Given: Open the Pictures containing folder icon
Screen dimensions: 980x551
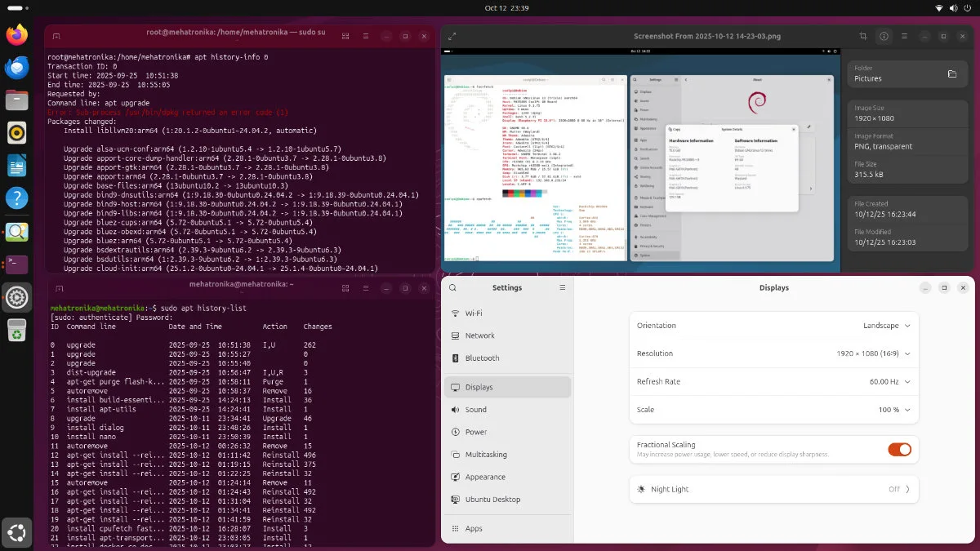Looking at the screenshot, I should pyautogui.click(x=951, y=73).
